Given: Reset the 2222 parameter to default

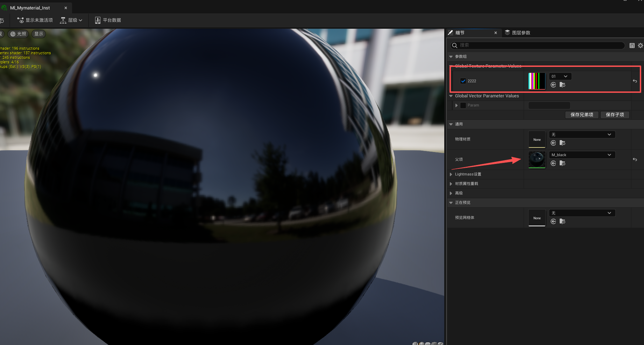Looking at the screenshot, I should [x=635, y=81].
